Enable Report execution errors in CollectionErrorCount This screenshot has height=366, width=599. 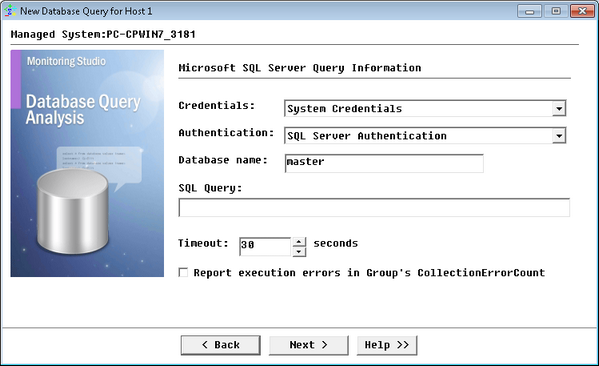coord(183,272)
